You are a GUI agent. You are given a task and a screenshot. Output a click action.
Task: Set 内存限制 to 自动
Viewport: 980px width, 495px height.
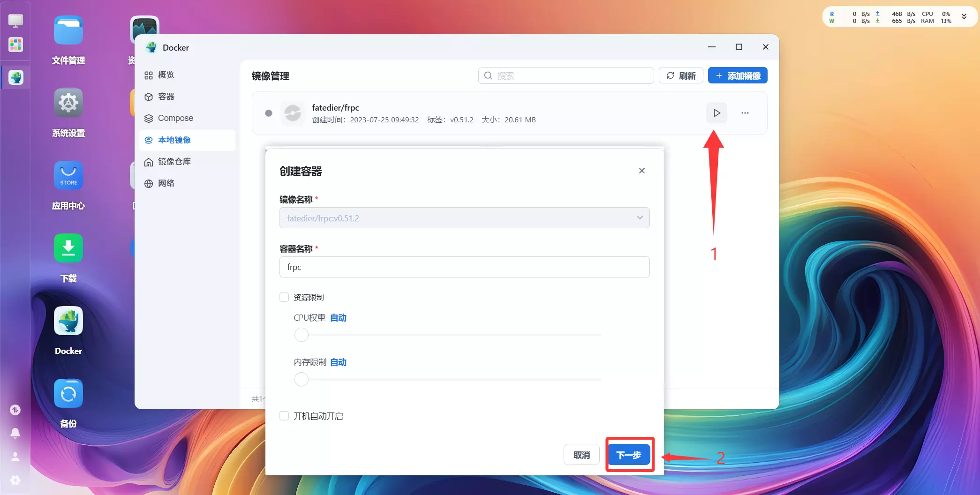point(338,362)
